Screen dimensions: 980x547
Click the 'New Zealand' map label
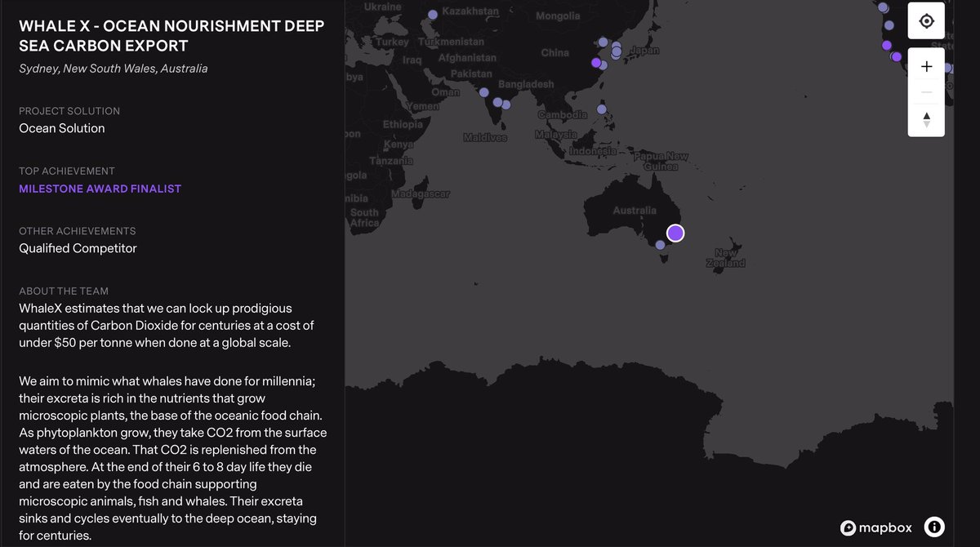coord(726,258)
